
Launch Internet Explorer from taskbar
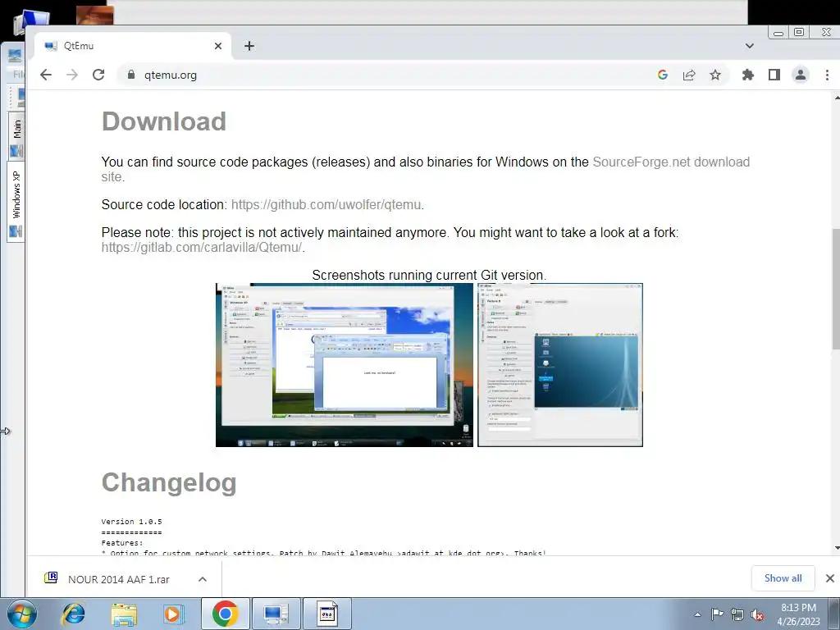click(x=73, y=614)
